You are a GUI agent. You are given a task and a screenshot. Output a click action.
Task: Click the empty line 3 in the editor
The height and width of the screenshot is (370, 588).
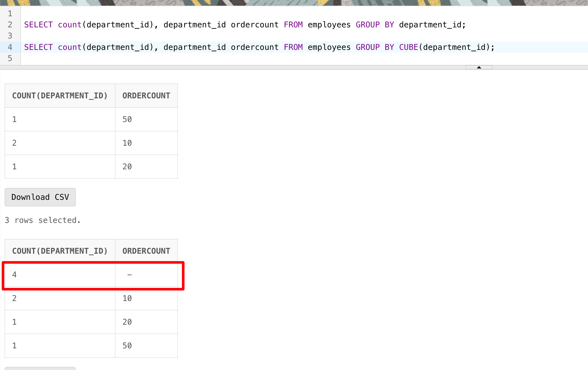[171, 36]
